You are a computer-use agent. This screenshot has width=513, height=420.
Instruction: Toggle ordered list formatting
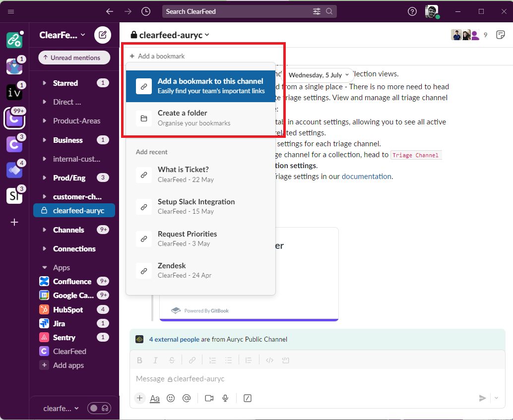pos(213,360)
